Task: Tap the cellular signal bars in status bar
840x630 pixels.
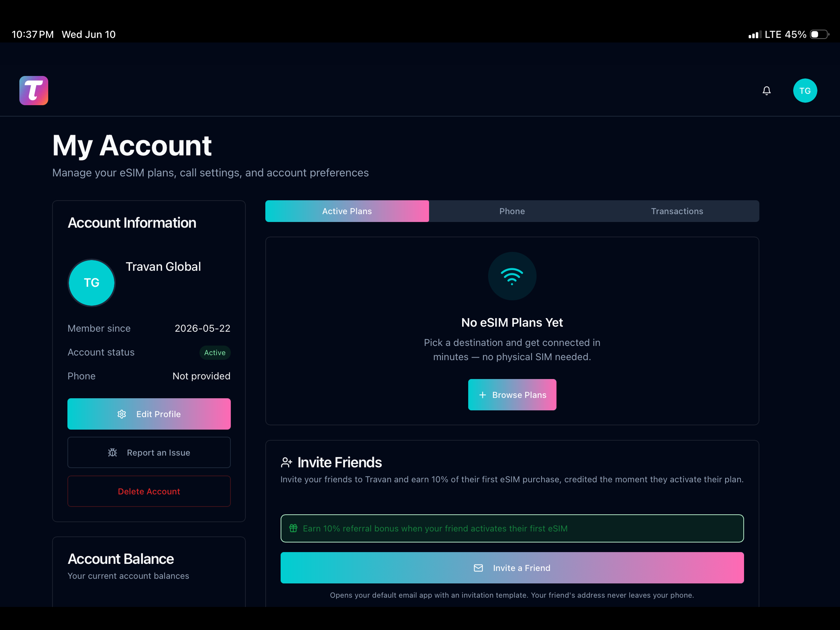Action: pyautogui.click(x=755, y=34)
